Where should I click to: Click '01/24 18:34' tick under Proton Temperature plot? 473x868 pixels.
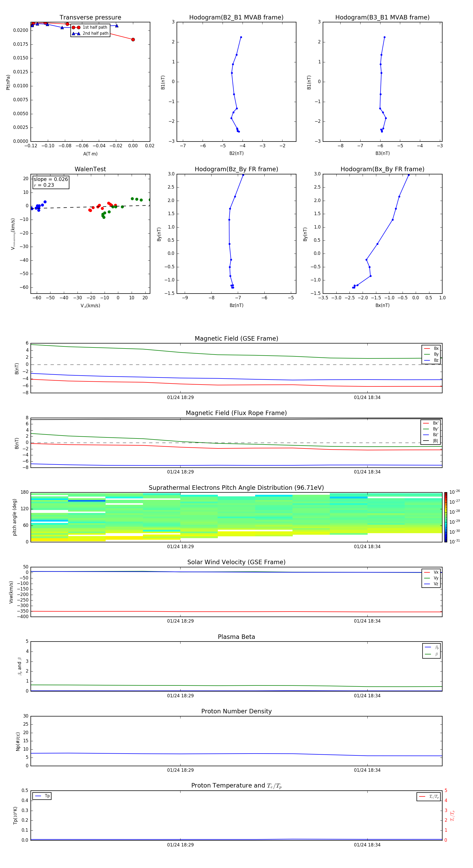[x=367, y=845]
